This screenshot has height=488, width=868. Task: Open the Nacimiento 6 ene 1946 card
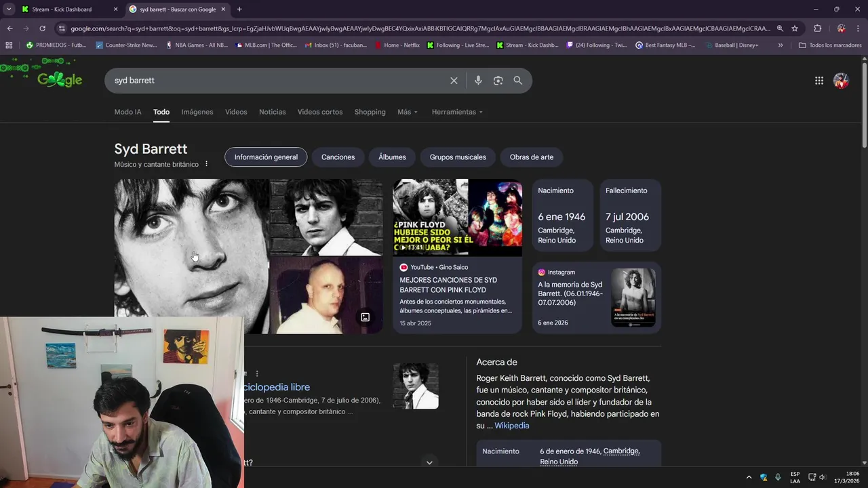563,216
